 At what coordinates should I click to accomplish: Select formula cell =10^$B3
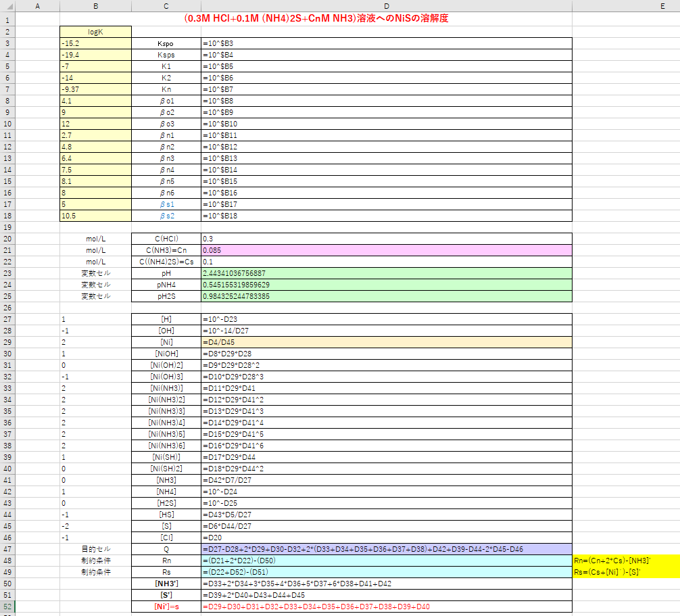[x=387, y=43]
